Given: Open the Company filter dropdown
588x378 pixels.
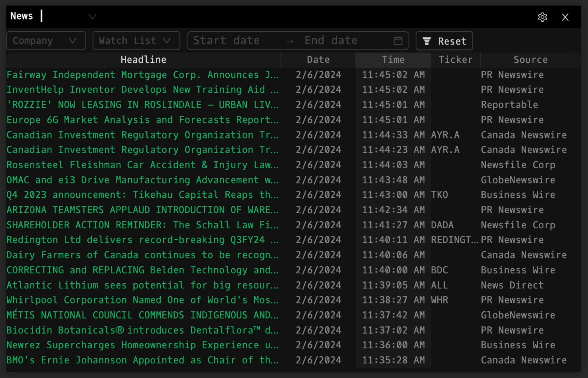Looking at the screenshot, I should pos(46,41).
